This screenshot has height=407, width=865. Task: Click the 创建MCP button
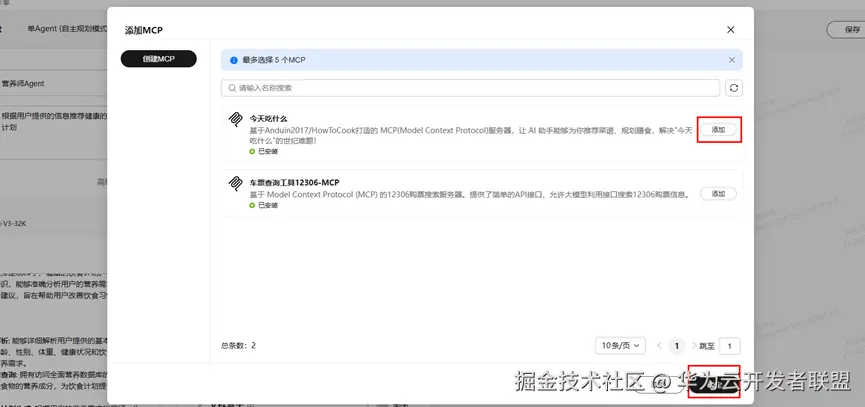158,59
